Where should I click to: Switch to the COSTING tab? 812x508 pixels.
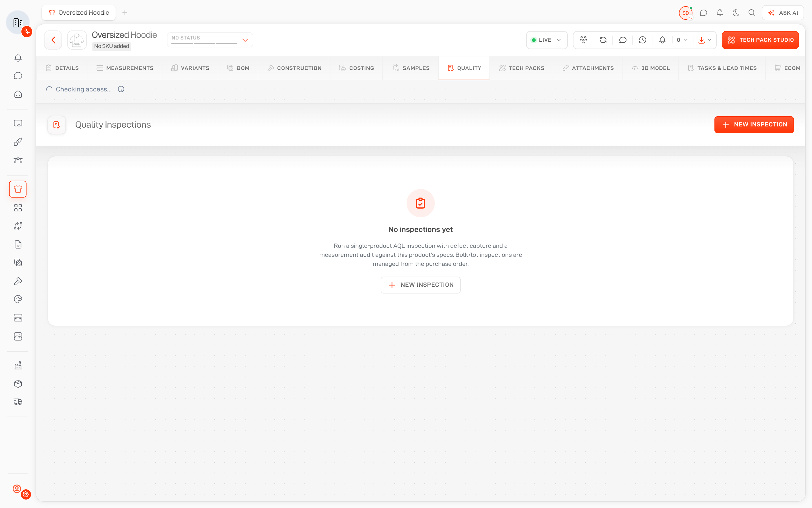(356, 68)
